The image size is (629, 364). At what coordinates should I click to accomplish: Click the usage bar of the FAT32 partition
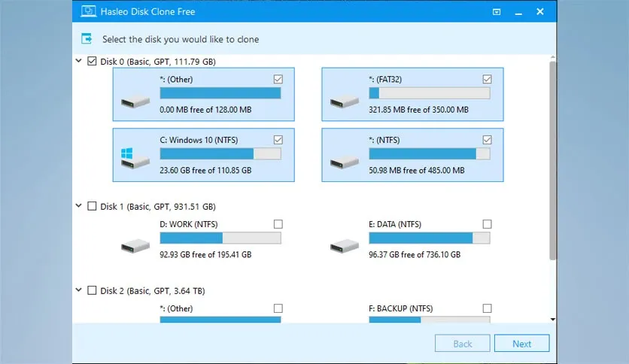pos(429,93)
